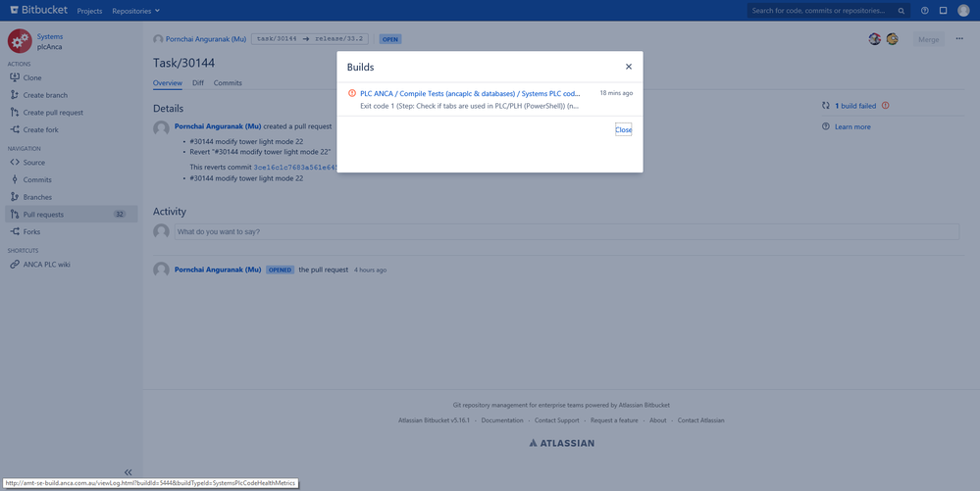Open Pull requests in sidebar

coord(72,215)
